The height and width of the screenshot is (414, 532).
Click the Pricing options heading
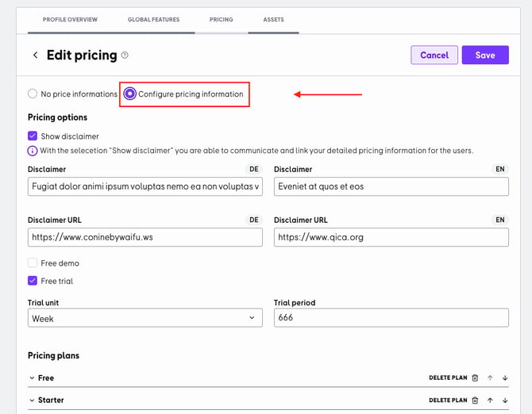pos(57,117)
